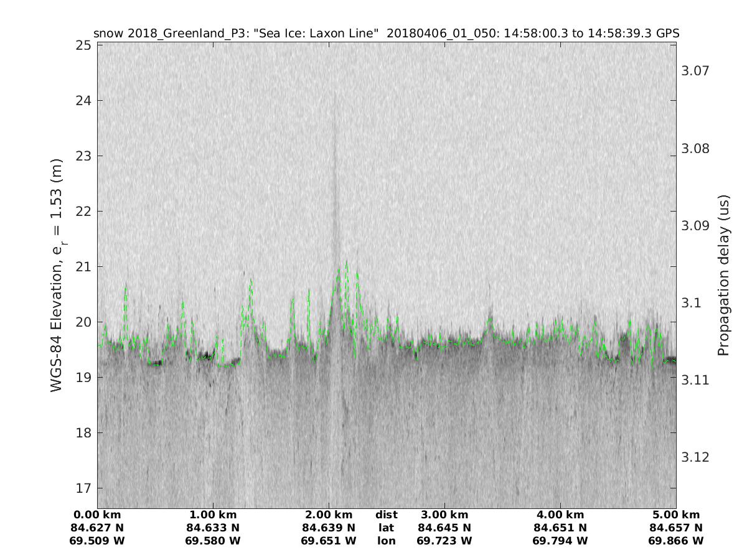
Task: Select the 3.1 propagation delay tick
Action: click(x=692, y=303)
